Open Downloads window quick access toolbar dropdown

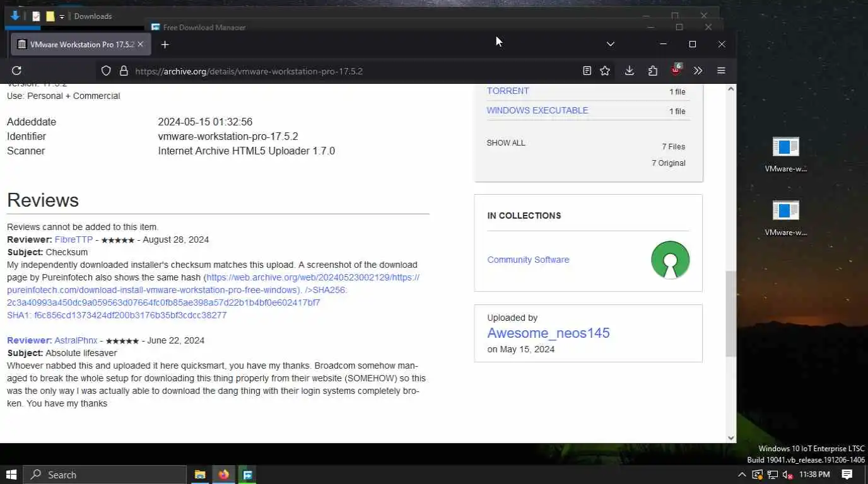[62, 16]
